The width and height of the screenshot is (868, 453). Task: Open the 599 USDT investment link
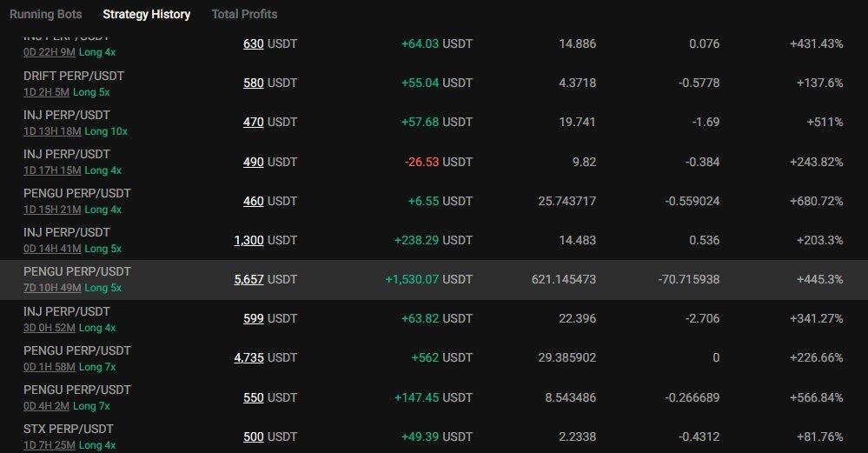click(x=254, y=318)
